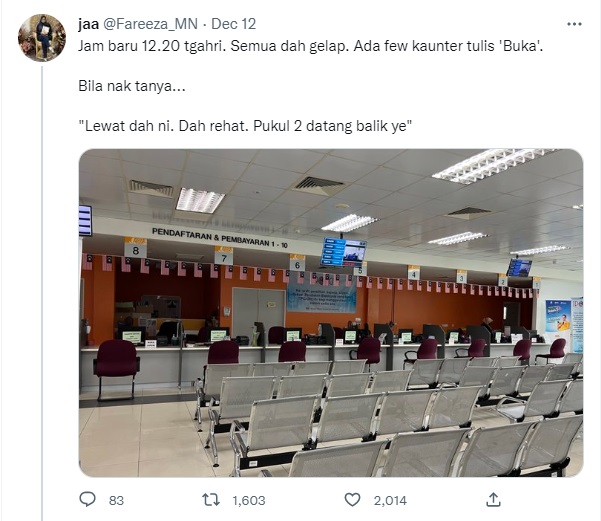Click the 2,014 likes count

pos(390,500)
